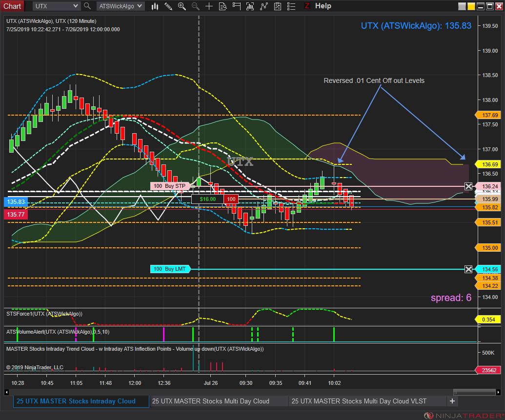Click the horizontal scrollbar thumb
The width and height of the screenshot is (505, 420).
[x=474, y=392]
